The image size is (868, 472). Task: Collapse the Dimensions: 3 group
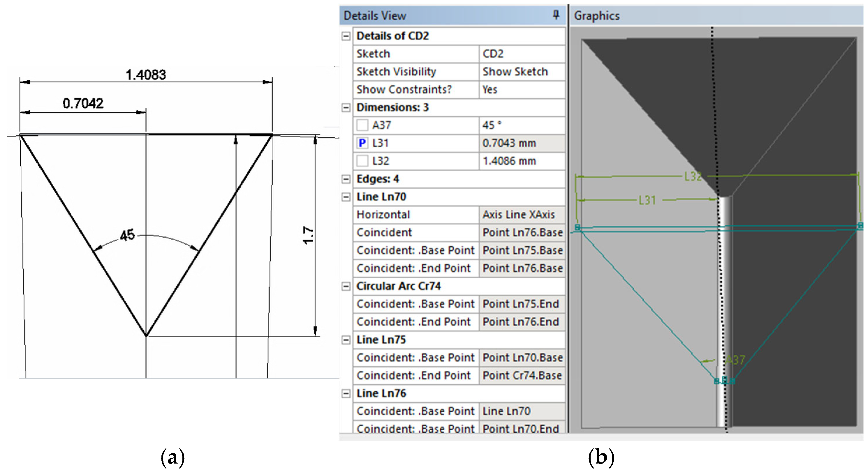(346, 107)
